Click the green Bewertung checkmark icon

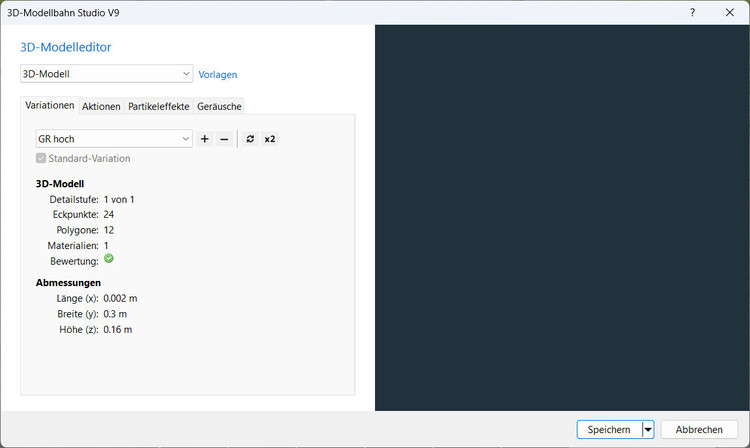click(109, 259)
